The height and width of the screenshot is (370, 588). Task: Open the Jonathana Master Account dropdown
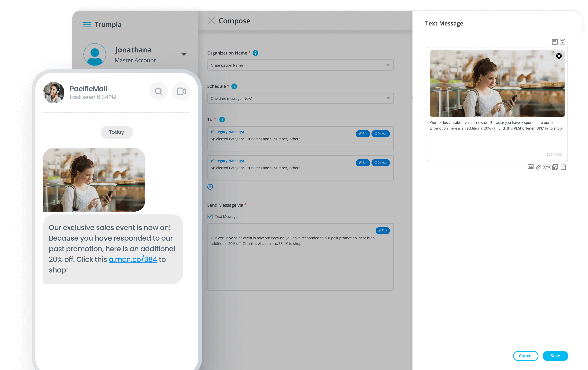coord(184,54)
